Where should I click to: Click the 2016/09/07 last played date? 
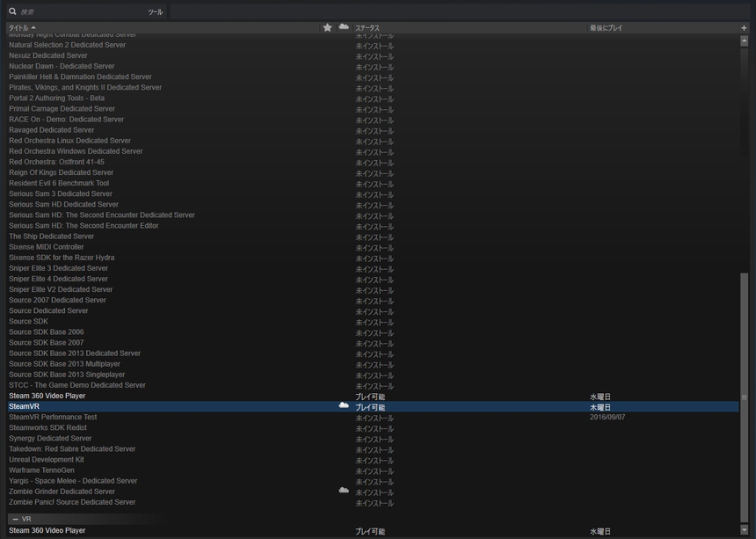[x=607, y=417]
